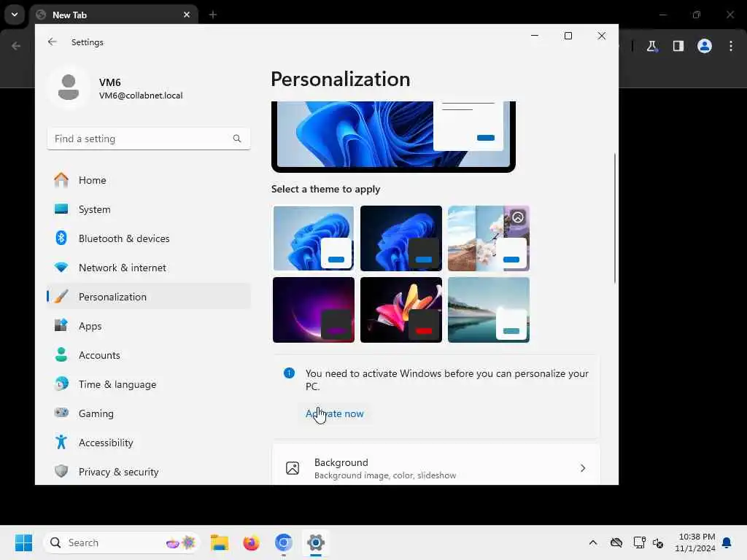Viewport: 747px width, 560px height.
Task: Apply the colorful flower dark theme
Action: coord(401,309)
